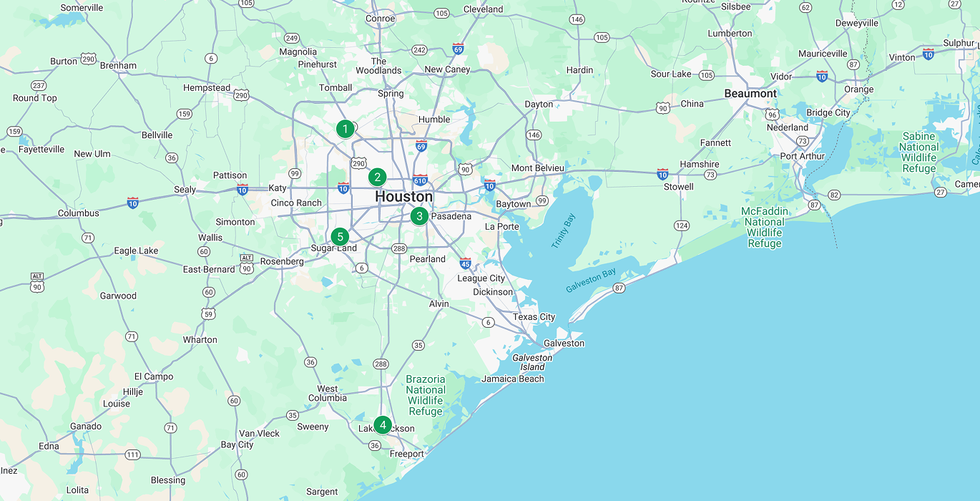Click the Sour Lake label

[671, 74]
